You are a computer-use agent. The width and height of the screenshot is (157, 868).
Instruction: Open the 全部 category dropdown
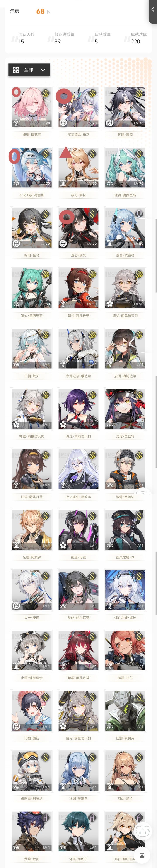[x=29, y=70]
